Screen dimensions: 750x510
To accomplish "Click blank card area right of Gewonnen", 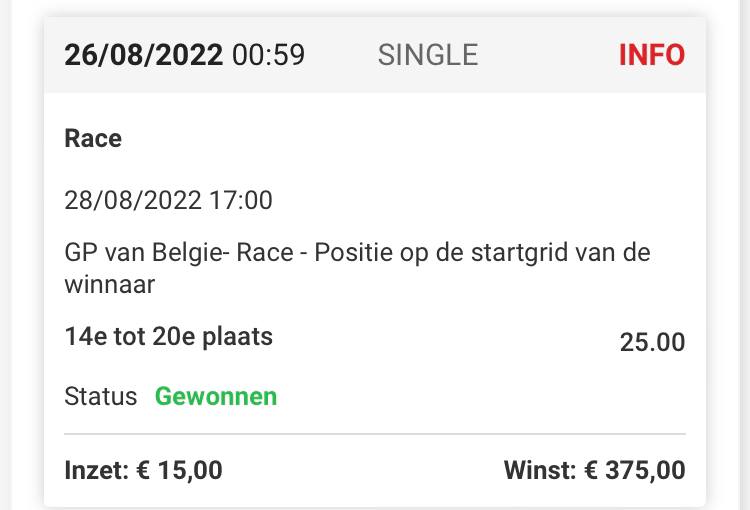I will pos(480,397).
